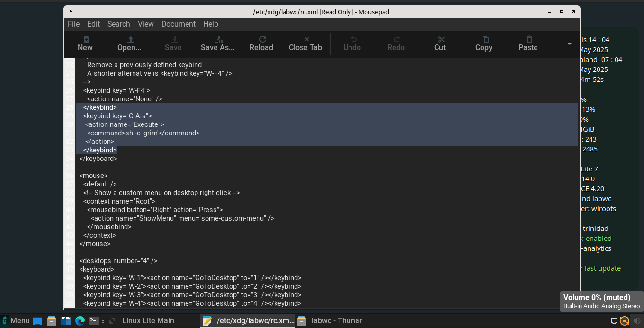Reload the file from disk

tap(261, 44)
